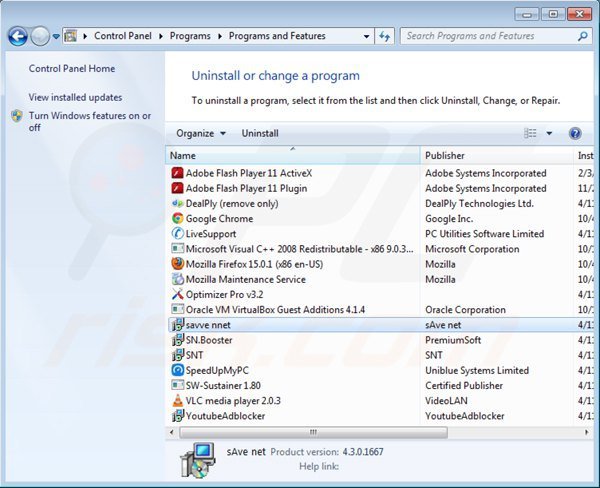Screen dimensions: 600x488
Task: Click the change view icon in the toolbar
Action: coord(530,133)
